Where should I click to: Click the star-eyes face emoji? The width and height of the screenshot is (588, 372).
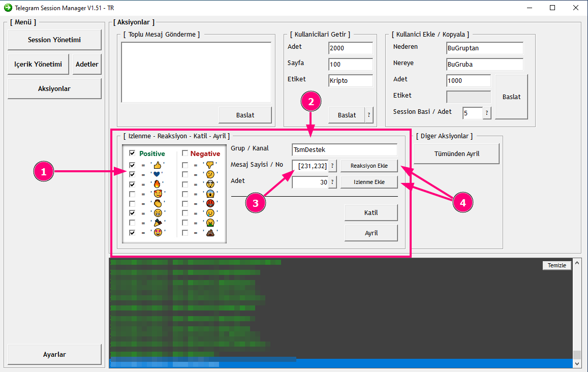[x=158, y=233]
